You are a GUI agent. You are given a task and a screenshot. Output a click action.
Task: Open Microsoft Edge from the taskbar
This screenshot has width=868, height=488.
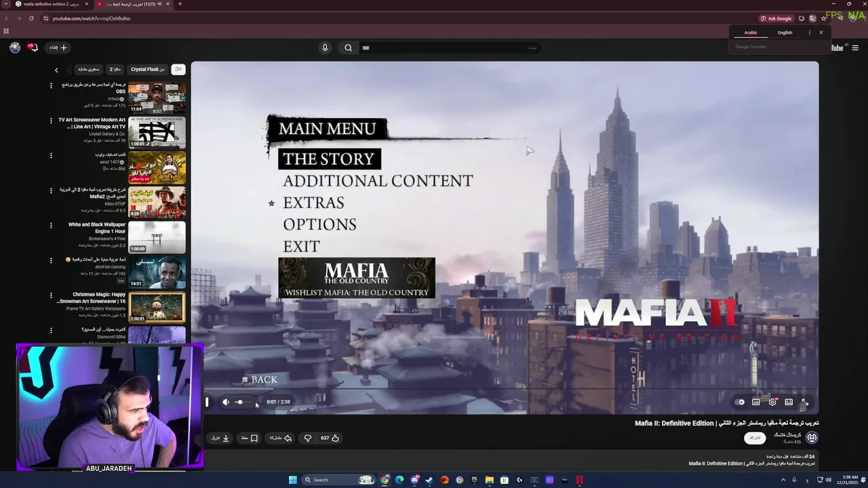399,480
